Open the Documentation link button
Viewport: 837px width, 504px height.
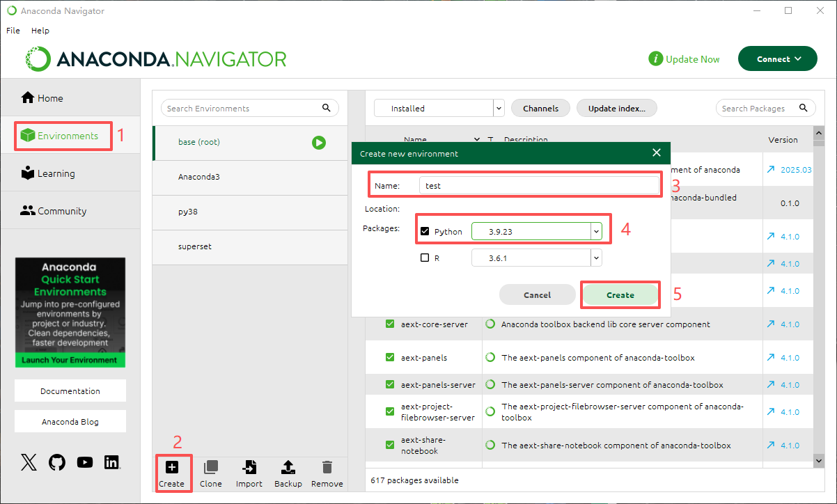coord(70,391)
